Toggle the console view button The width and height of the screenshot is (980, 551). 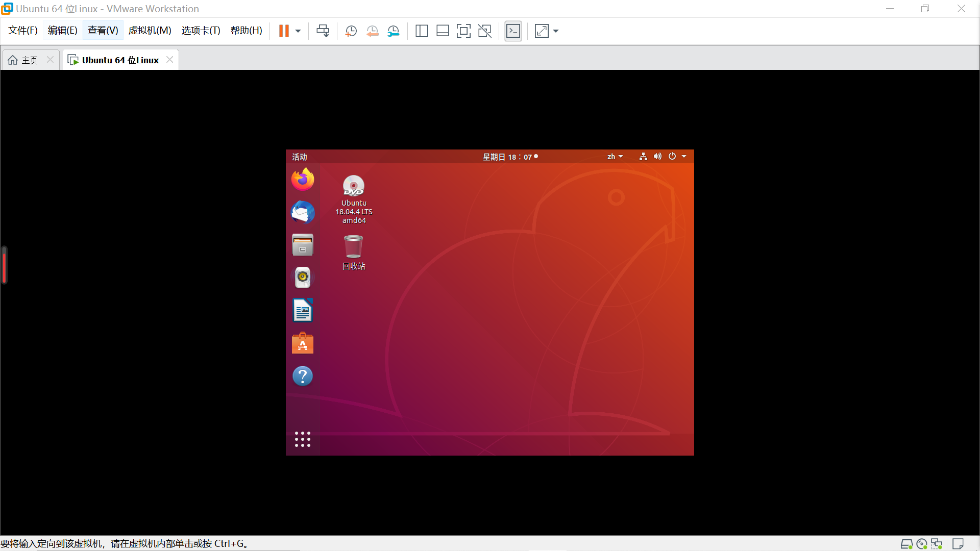513,31
